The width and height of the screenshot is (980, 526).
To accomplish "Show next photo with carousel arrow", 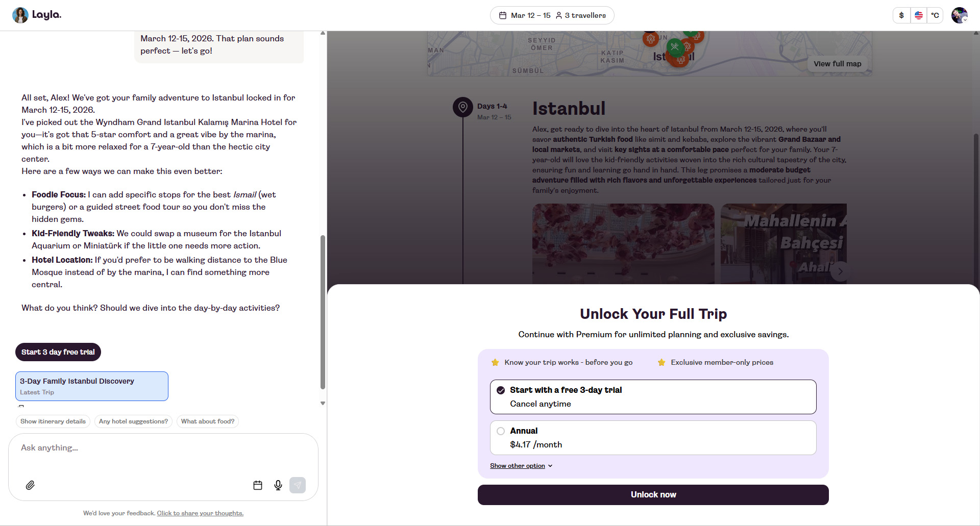I will coord(840,271).
